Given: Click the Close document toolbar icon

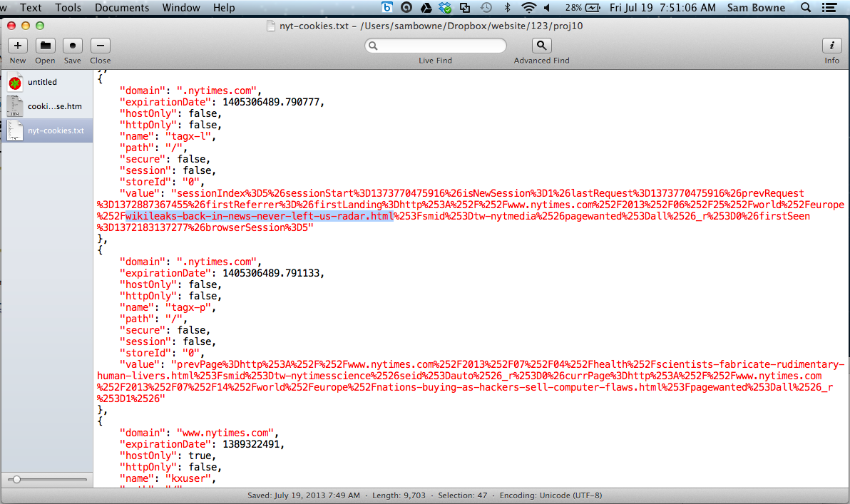Looking at the screenshot, I should tap(100, 46).
